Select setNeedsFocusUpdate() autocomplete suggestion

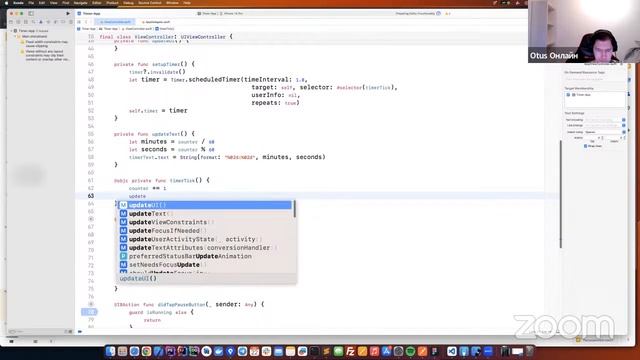click(x=205, y=265)
